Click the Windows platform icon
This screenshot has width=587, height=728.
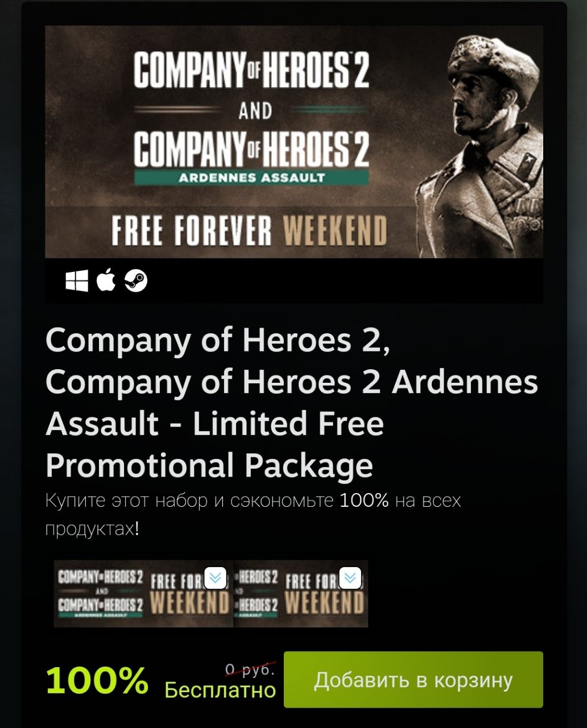77,280
